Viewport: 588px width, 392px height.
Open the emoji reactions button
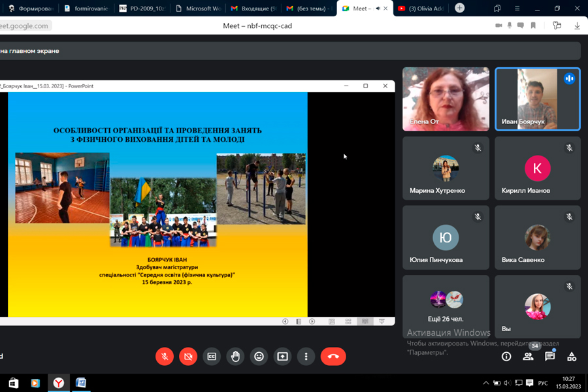click(x=259, y=356)
